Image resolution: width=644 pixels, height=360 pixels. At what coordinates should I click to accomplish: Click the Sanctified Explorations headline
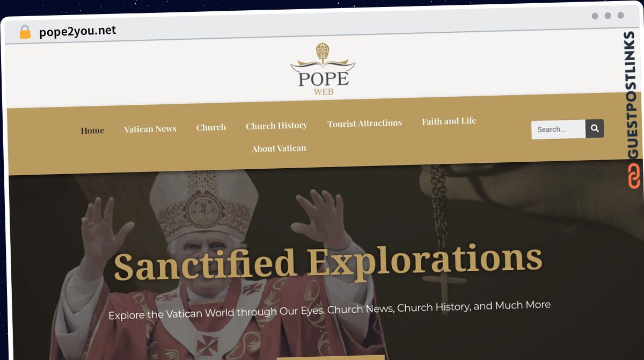pos(328,262)
